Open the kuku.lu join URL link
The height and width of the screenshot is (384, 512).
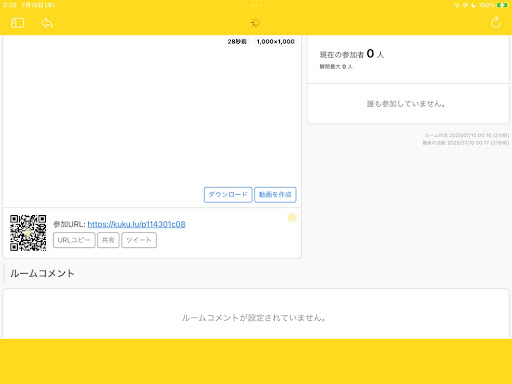tap(136, 224)
